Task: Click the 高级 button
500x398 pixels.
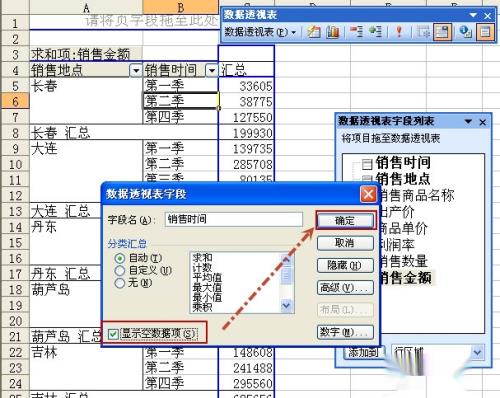Action: [x=345, y=287]
